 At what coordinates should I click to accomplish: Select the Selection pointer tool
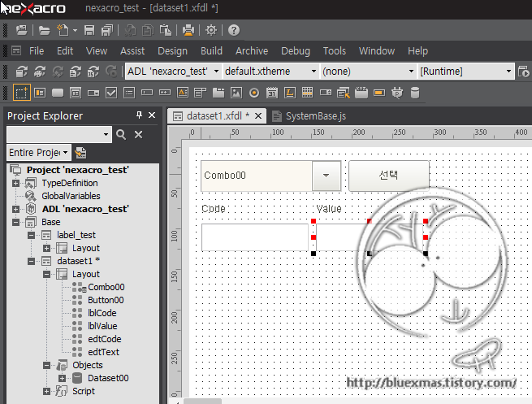22,93
